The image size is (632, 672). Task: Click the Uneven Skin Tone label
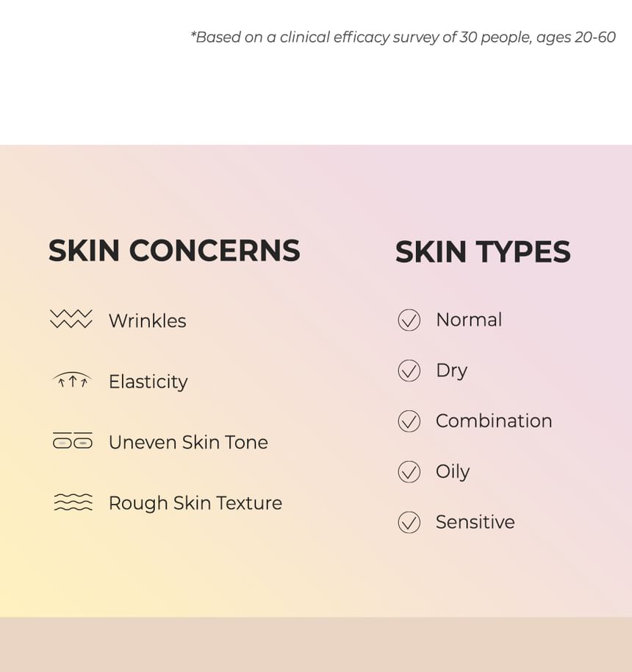[188, 443]
